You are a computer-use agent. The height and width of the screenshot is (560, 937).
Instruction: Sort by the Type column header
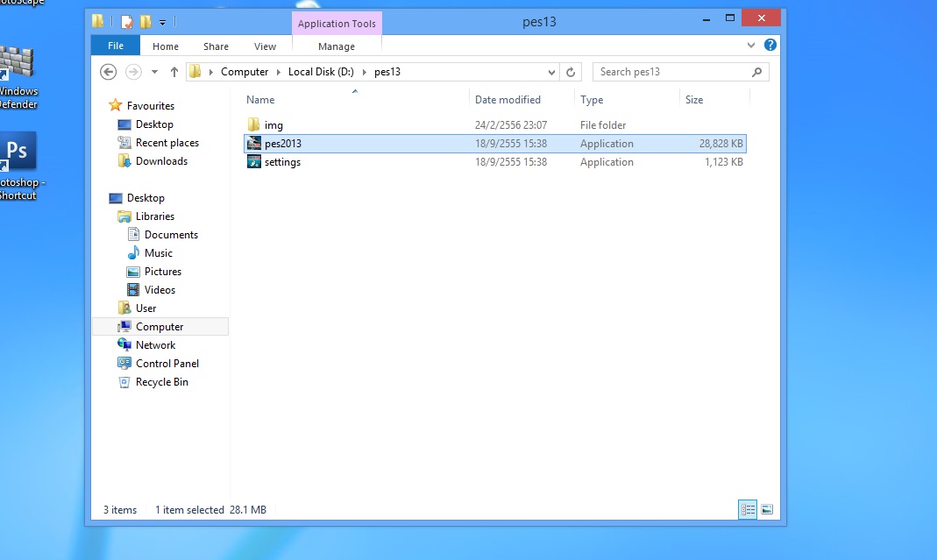(592, 100)
